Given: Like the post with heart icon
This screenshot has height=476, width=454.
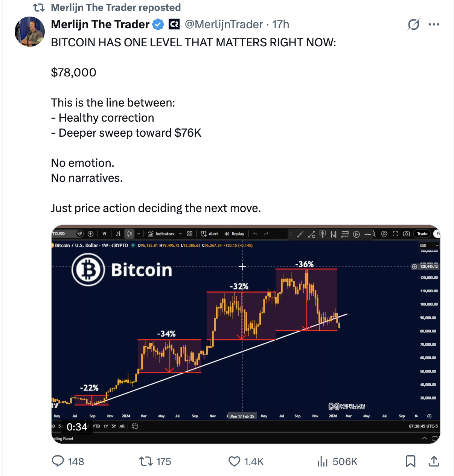Looking at the screenshot, I should [235, 461].
